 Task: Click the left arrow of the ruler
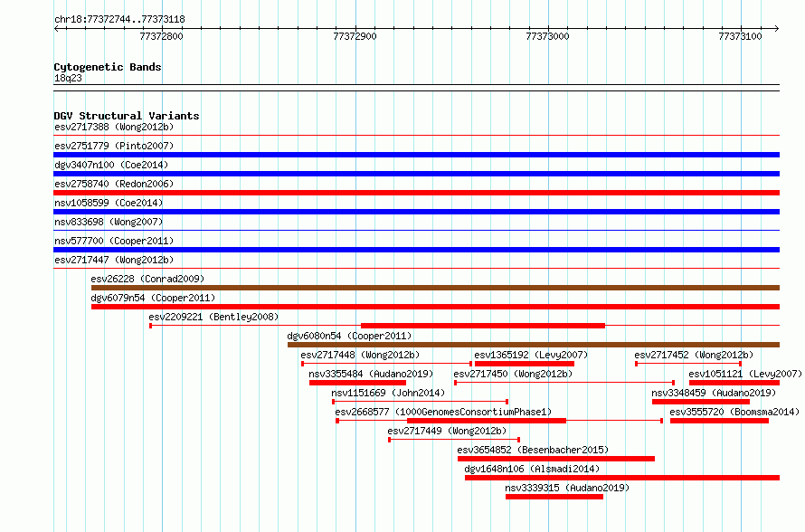(x=57, y=28)
